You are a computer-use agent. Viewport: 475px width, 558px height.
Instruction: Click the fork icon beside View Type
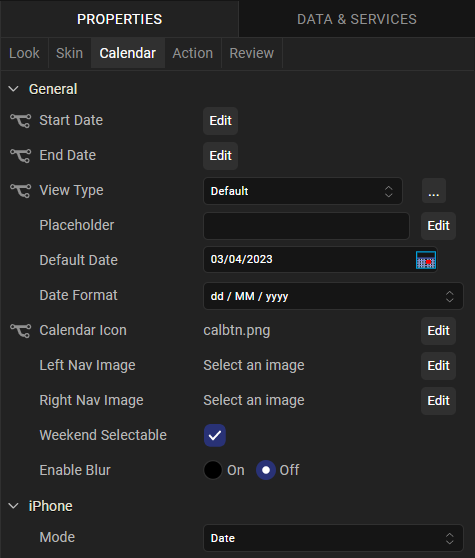[x=21, y=190]
